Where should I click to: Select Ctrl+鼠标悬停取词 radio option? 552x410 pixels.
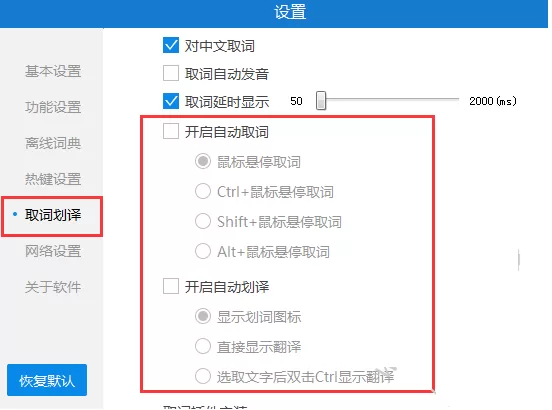(203, 191)
